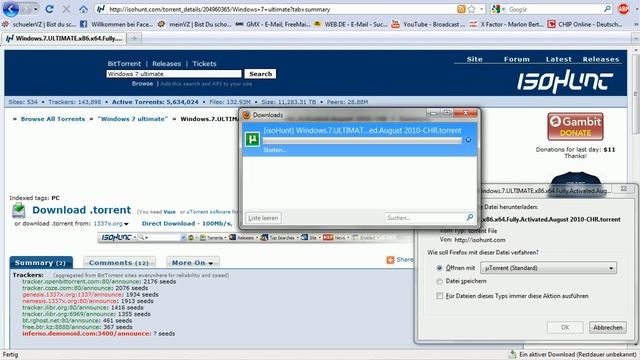Viewport: 640px width, 360px height.
Task: Click the Google search input field
Action: (555, 9)
